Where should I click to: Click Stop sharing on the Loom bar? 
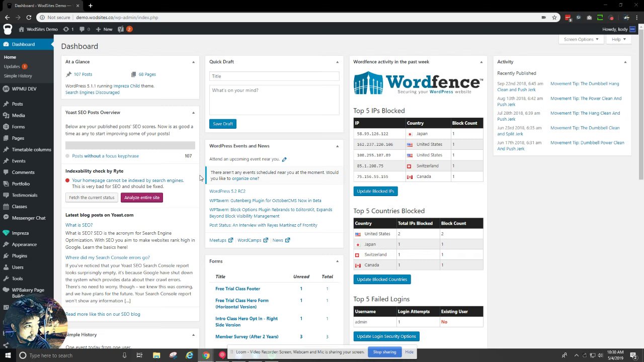click(384, 352)
